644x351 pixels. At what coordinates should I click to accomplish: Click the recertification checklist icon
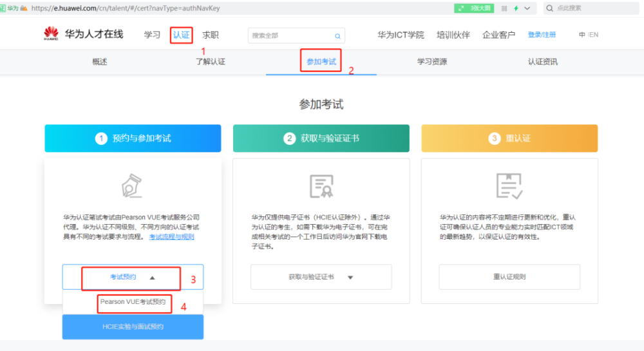509,186
